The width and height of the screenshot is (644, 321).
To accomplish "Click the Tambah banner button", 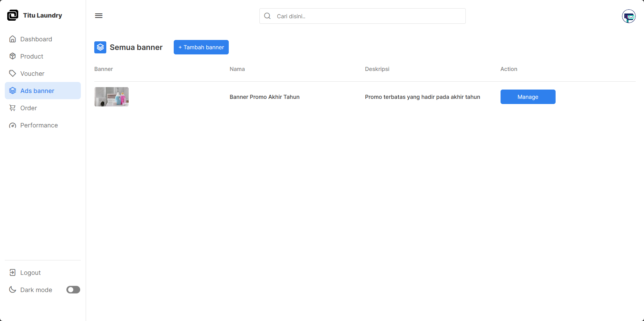I will point(201,47).
